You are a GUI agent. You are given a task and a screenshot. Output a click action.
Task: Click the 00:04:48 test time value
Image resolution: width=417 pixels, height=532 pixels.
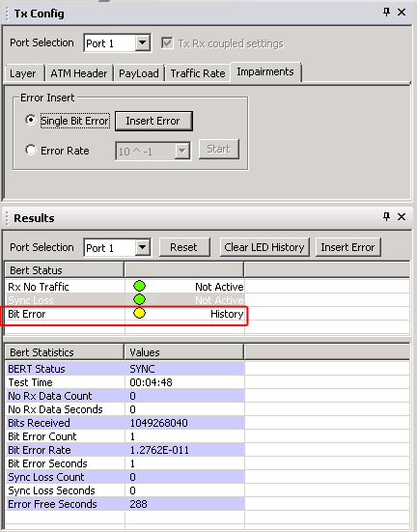[x=151, y=382]
